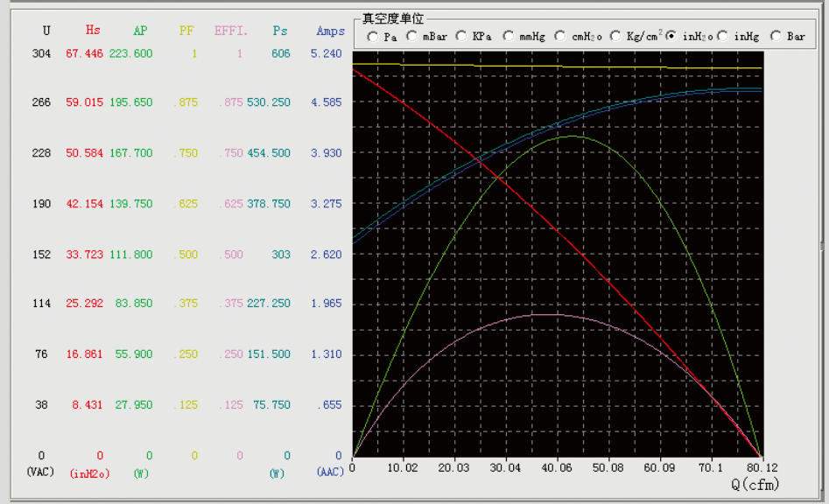This screenshot has width=829, height=504.
Task: Set vacuum unit to cmH2o
Action: click(560, 37)
